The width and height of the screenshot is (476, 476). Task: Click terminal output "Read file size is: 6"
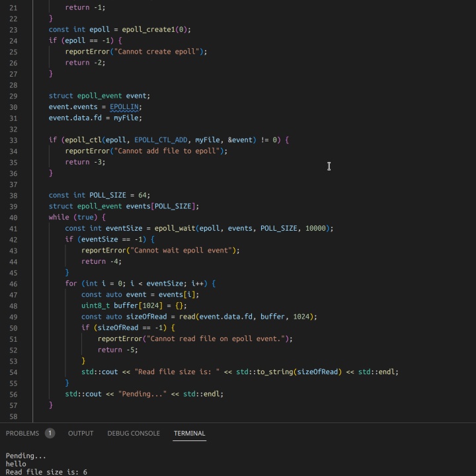point(46,472)
